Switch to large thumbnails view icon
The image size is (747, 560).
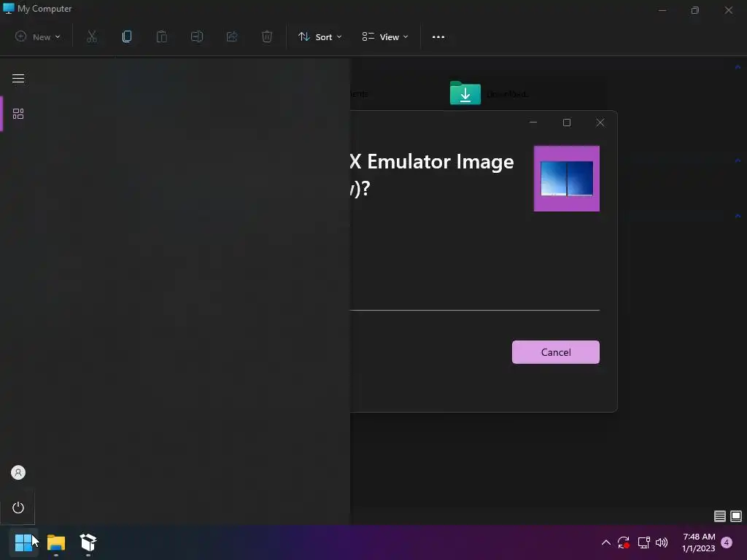pyautogui.click(x=736, y=516)
